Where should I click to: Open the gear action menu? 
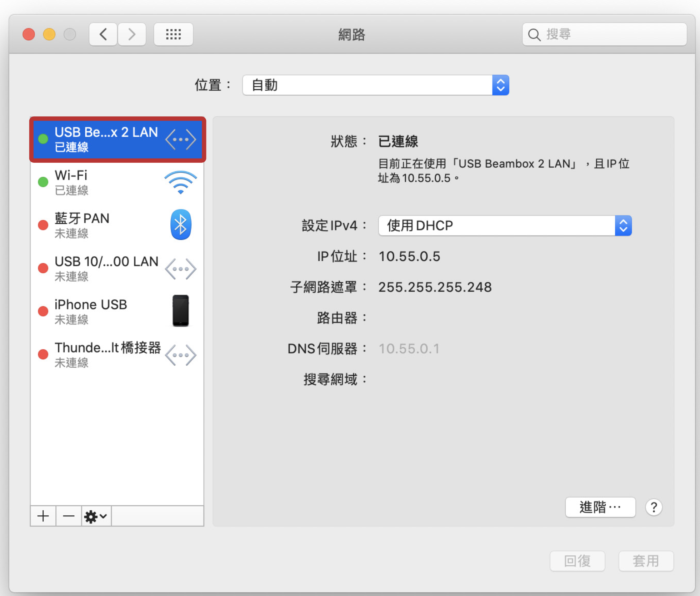tap(96, 516)
